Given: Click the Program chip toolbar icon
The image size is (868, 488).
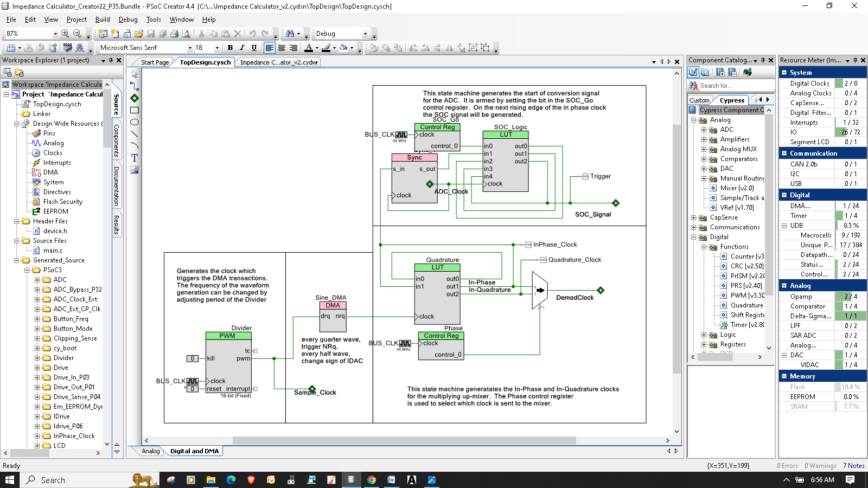Looking at the screenshot, I should click(x=68, y=48).
